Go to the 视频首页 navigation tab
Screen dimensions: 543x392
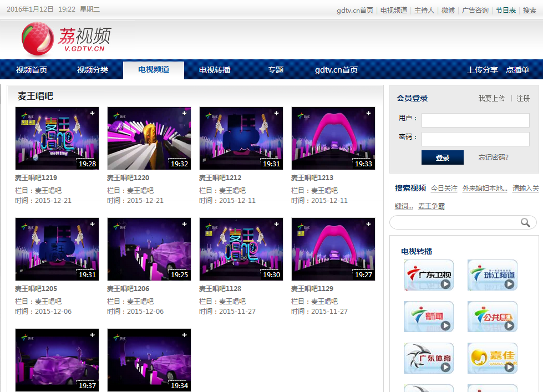[32, 70]
